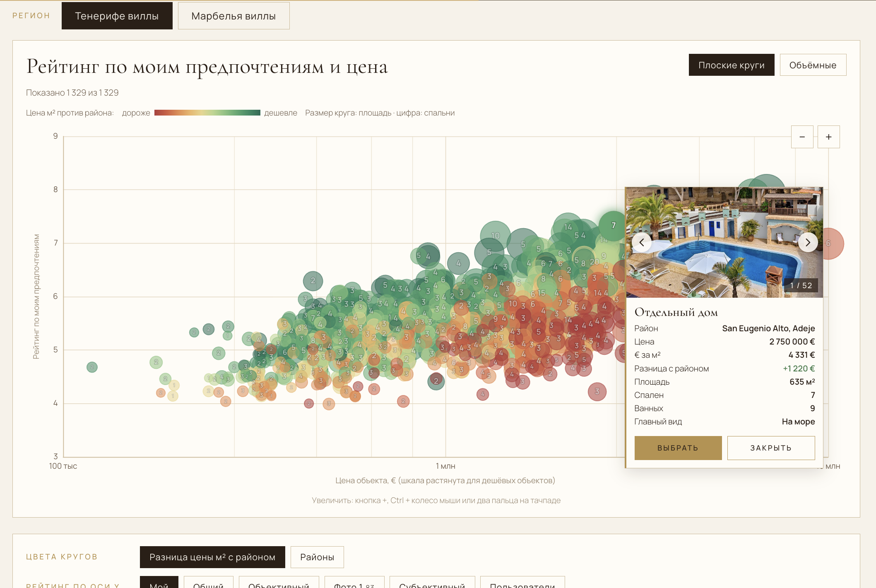Select Плоские круги display mode
This screenshot has width=876, height=588.
click(x=732, y=65)
